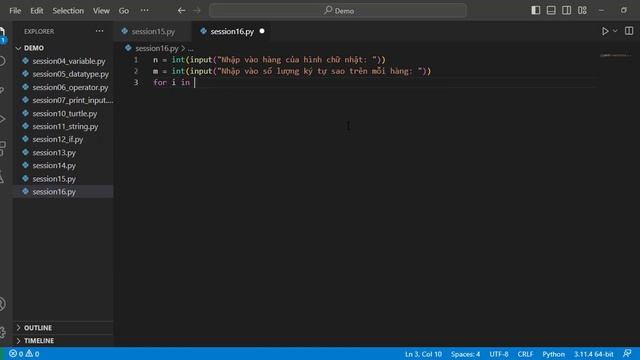Click line number 3 in the gutter
The image size is (640, 360).
(x=136, y=82)
